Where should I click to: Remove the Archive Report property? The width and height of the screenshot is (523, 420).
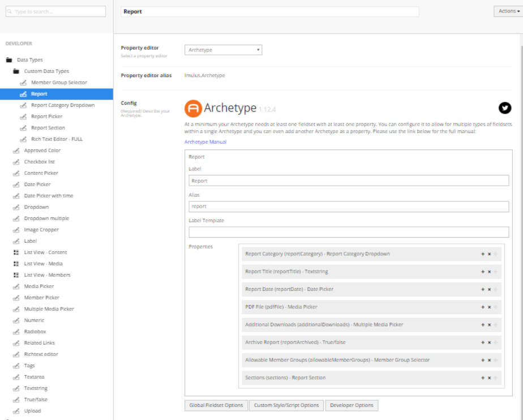489,342
